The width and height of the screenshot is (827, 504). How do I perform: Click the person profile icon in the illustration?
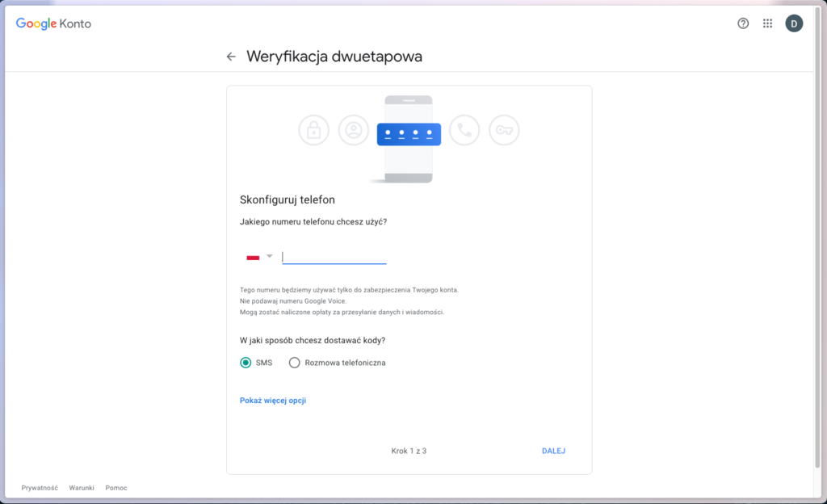tap(354, 130)
